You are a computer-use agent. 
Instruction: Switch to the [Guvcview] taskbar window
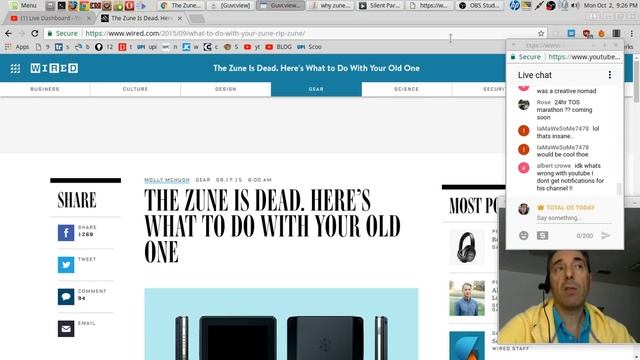[x=231, y=5]
